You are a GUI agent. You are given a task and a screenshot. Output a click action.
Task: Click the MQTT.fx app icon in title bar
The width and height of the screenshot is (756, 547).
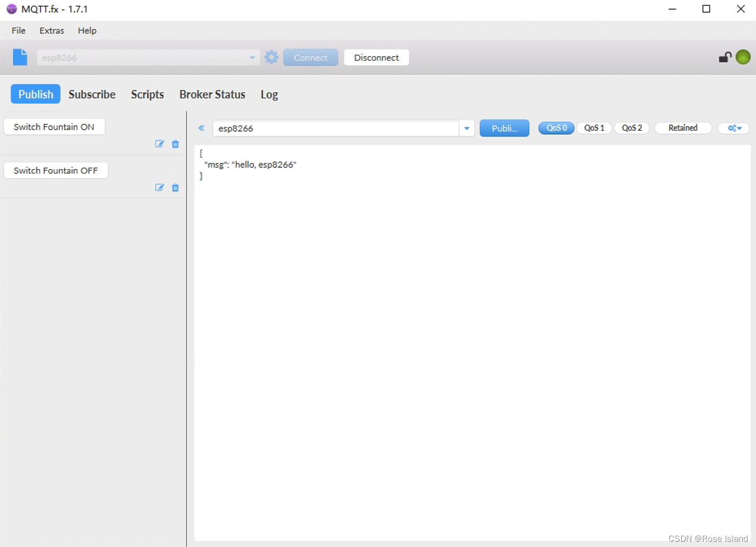[11, 9]
